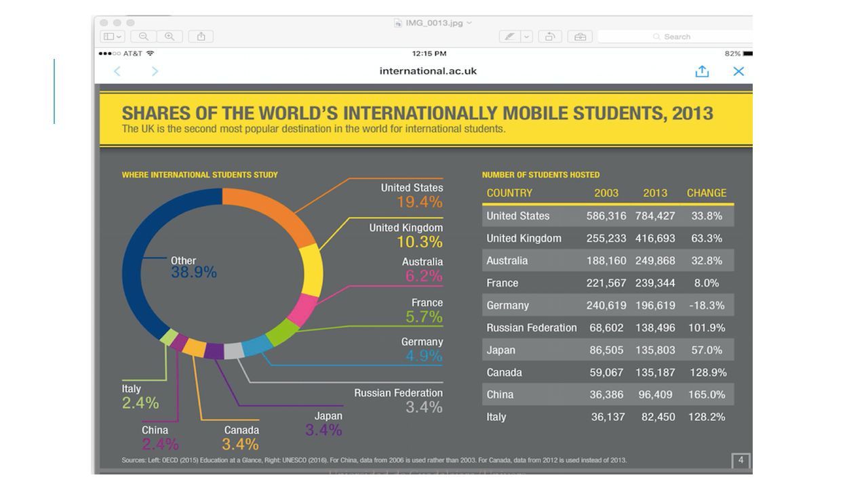868x488 pixels.
Task: Click the browser back arrow
Action: 117,71
